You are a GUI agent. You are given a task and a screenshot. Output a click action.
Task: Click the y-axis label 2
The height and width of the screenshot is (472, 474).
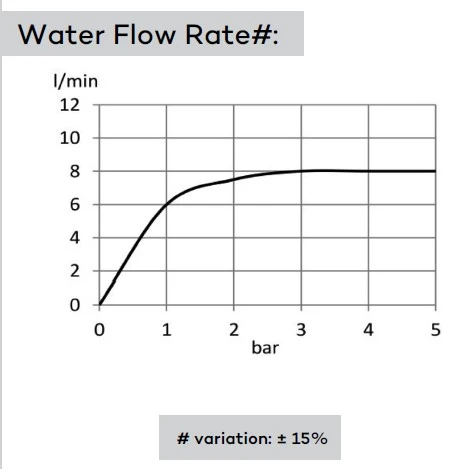pyautogui.click(x=75, y=271)
